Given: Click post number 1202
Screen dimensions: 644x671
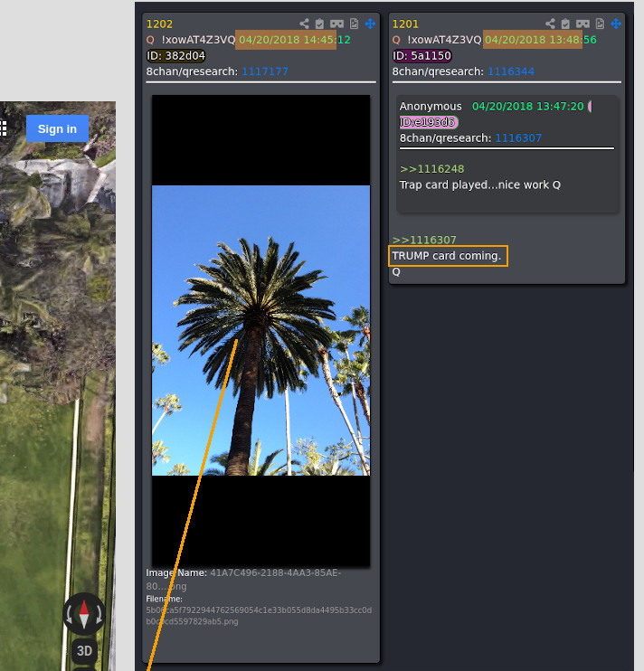Looking at the screenshot, I should [x=159, y=24].
